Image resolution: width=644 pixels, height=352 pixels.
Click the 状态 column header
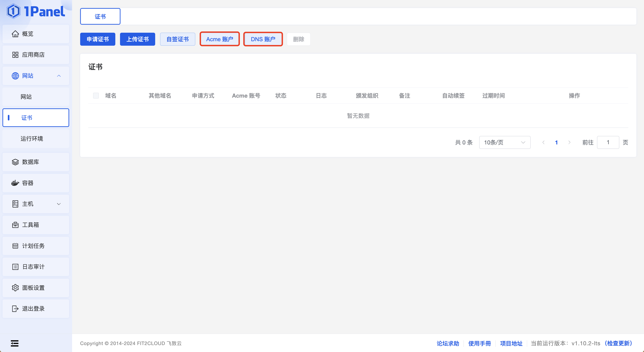(281, 96)
